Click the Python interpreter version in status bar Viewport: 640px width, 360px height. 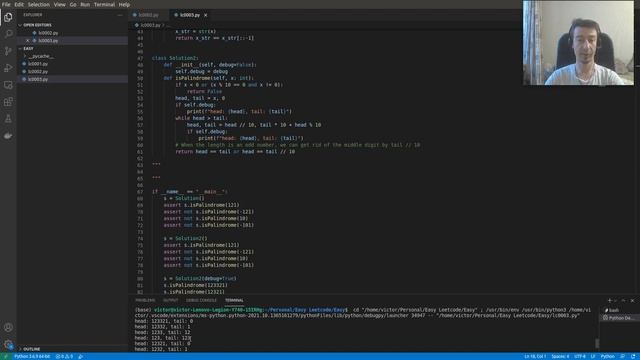tap(32, 356)
